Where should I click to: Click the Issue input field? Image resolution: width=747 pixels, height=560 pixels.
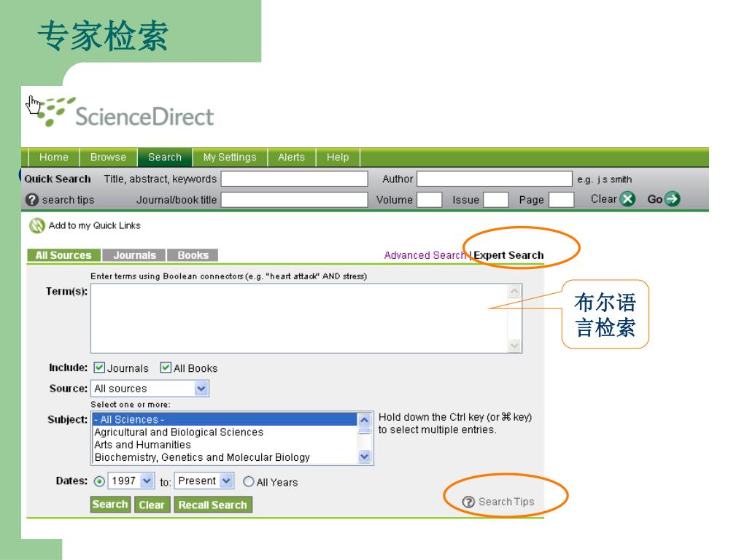click(496, 200)
